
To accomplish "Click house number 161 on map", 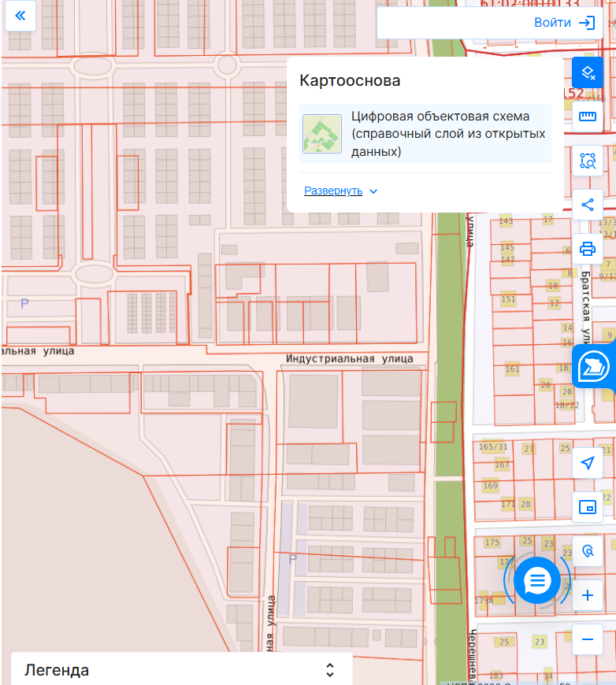I will 512,369.
